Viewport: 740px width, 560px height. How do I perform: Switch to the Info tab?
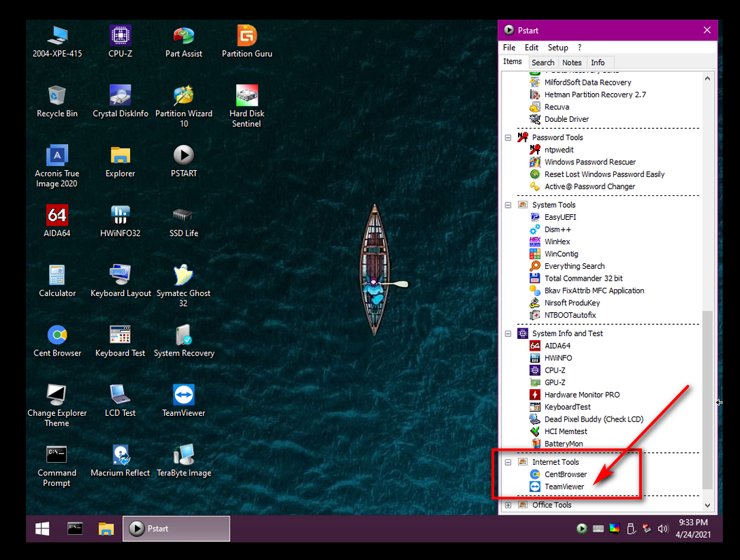(x=597, y=63)
